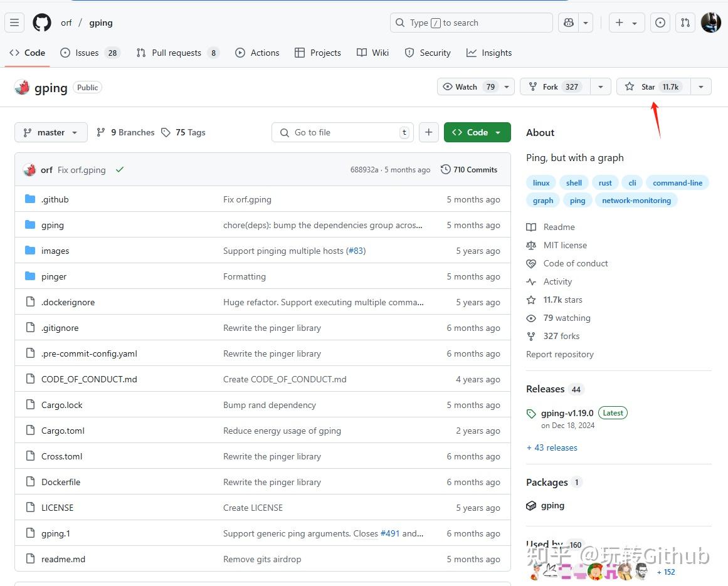Open the Pull requests tab
The image size is (728, 586).
(177, 53)
